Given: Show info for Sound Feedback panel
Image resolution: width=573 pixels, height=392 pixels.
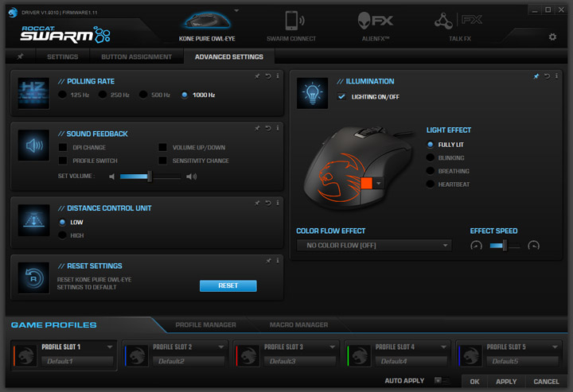Looking at the screenshot, I should 278,128.
